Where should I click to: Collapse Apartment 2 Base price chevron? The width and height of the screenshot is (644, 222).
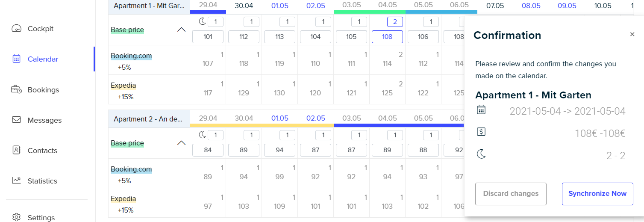181,143
